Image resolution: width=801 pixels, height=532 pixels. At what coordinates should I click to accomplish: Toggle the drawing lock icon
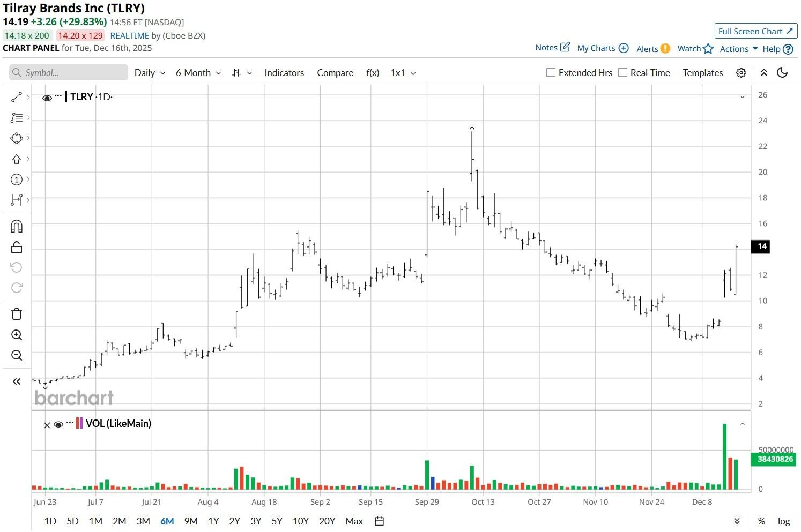tap(16, 247)
